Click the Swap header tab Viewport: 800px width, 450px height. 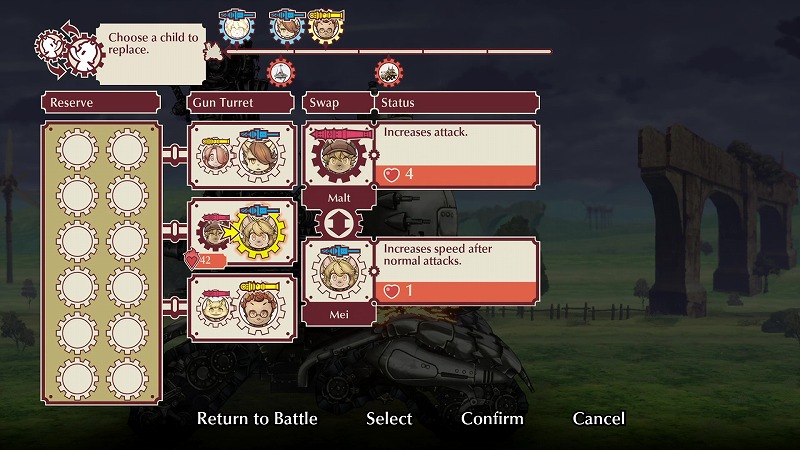pyautogui.click(x=338, y=103)
